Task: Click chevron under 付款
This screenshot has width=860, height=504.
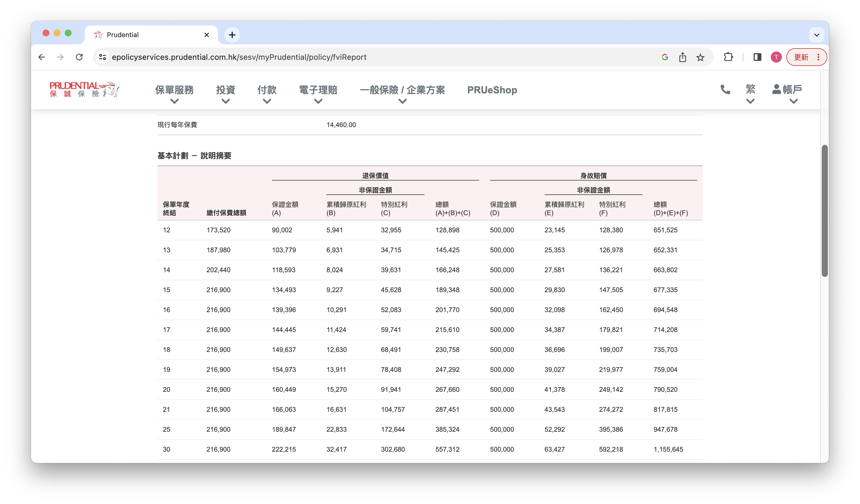Action: click(x=267, y=101)
